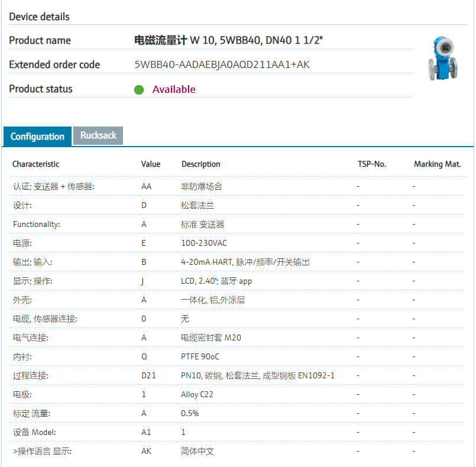The image size is (476, 467).
Task: Click the product name title text
Action: click(x=229, y=40)
